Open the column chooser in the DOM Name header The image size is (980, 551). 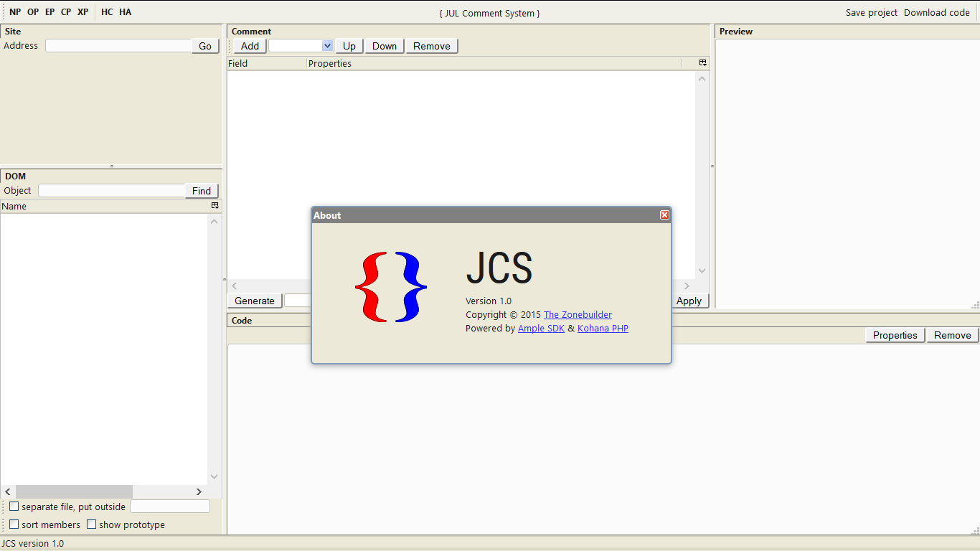[x=214, y=206]
